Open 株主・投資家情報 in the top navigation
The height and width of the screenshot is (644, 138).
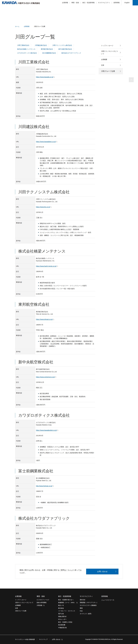click(88, 3)
